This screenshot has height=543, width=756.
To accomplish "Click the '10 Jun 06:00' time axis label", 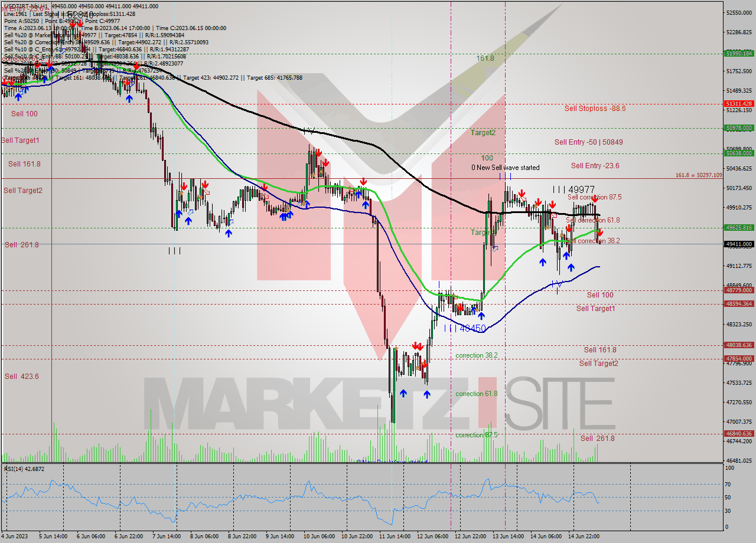I will (x=321, y=537).
